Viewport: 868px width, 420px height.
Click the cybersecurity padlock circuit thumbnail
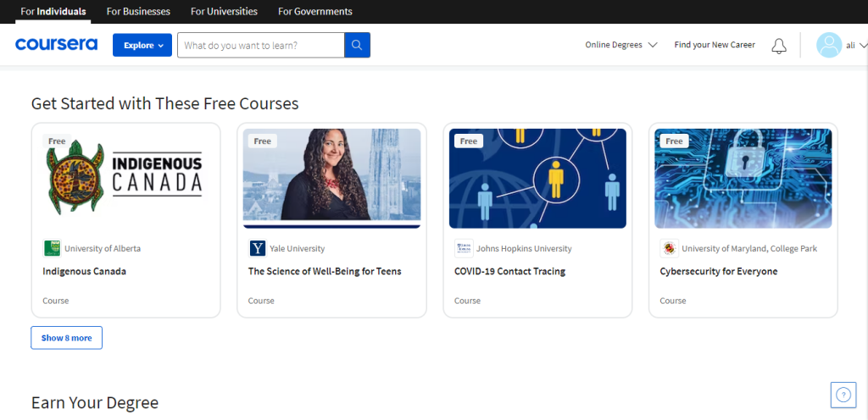(x=743, y=179)
